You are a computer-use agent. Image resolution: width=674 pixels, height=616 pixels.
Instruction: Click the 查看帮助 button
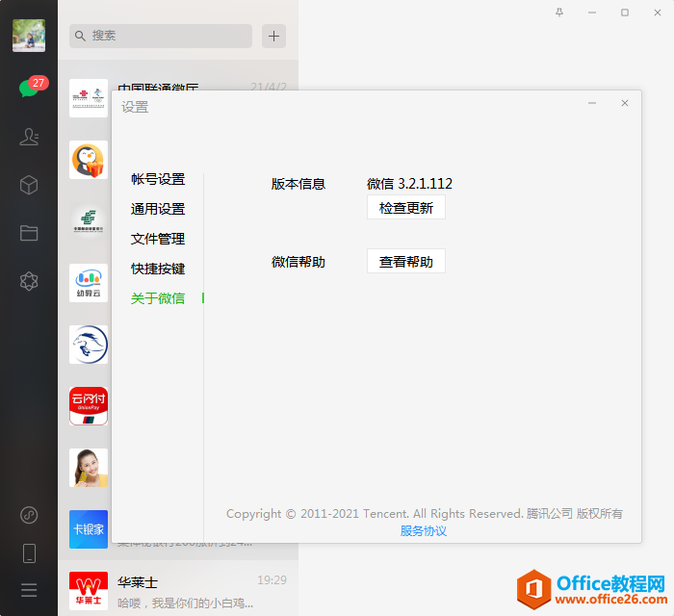coord(406,261)
